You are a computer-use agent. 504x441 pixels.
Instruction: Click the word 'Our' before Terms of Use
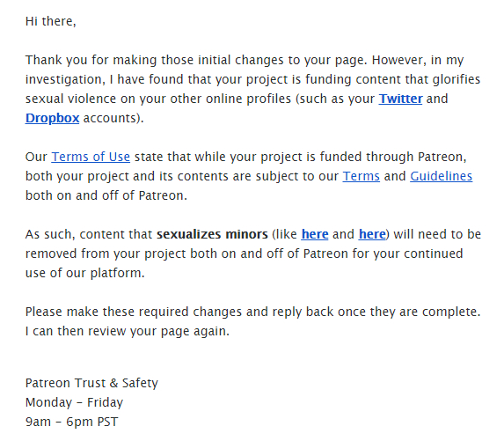tap(36, 157)
